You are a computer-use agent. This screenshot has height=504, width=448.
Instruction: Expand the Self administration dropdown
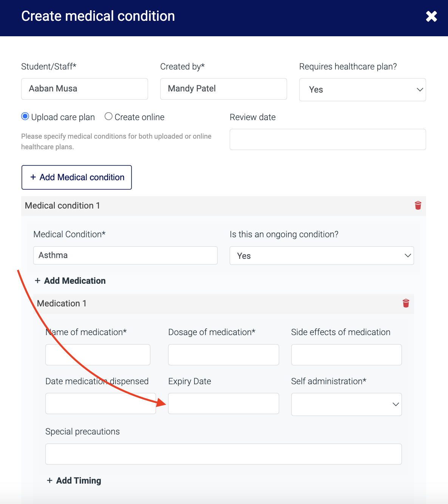(x=346, y=404)
